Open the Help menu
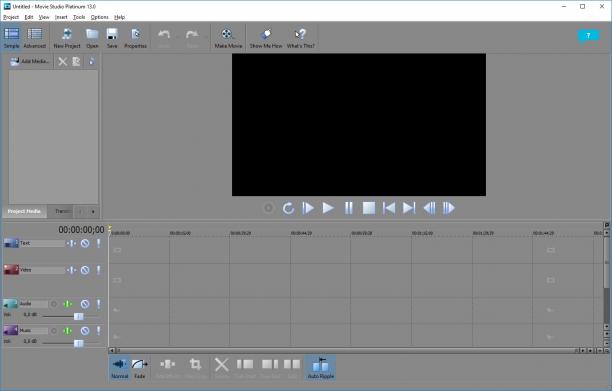 119,17
